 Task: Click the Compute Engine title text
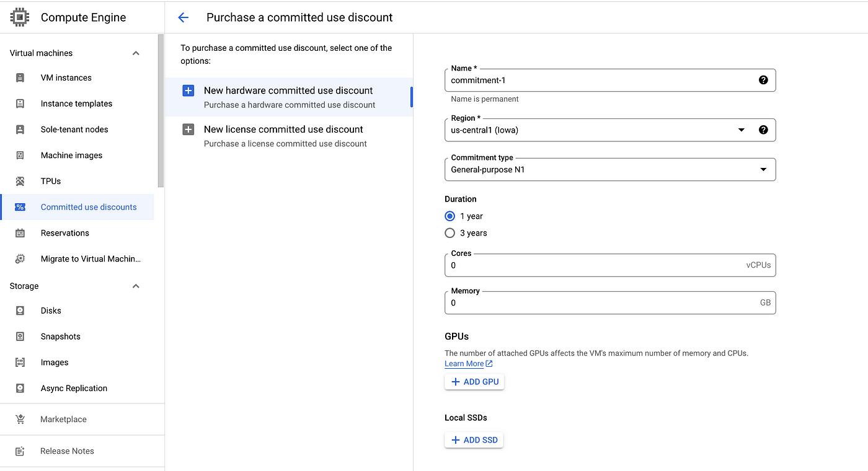click(83, 17)
